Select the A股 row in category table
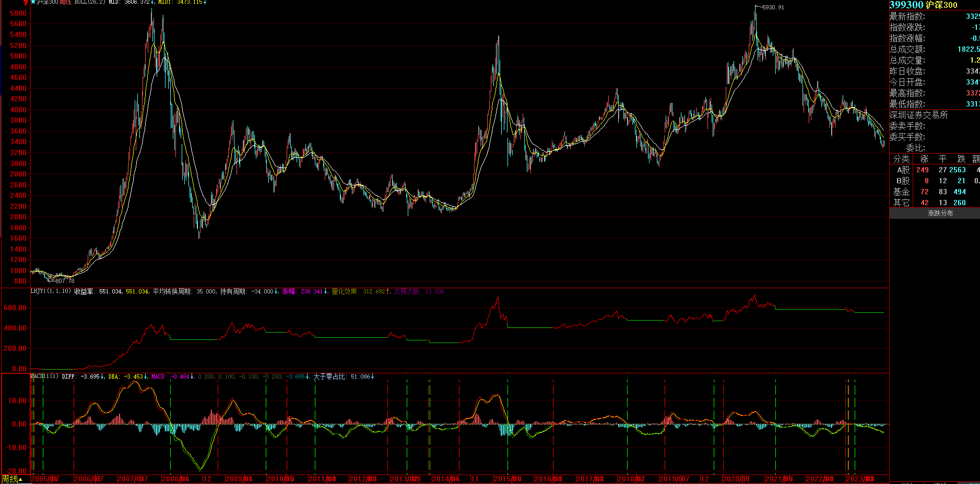This screenshot has height=484, width=980. [903, 170]
